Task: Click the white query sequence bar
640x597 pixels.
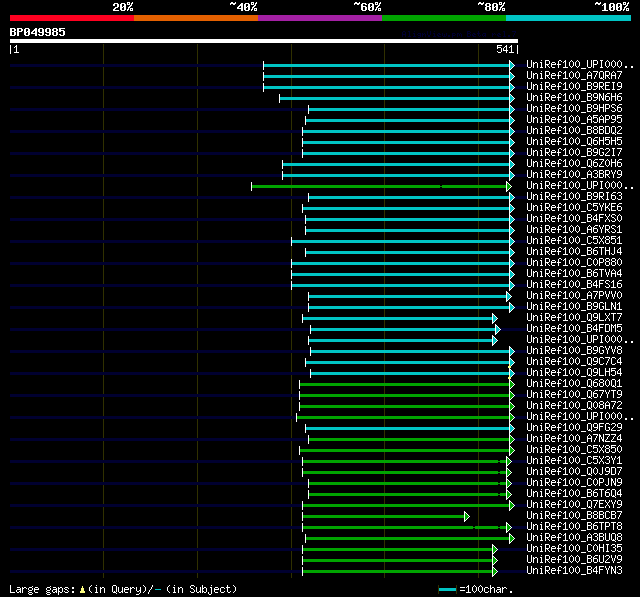Action: click(264, 41)
